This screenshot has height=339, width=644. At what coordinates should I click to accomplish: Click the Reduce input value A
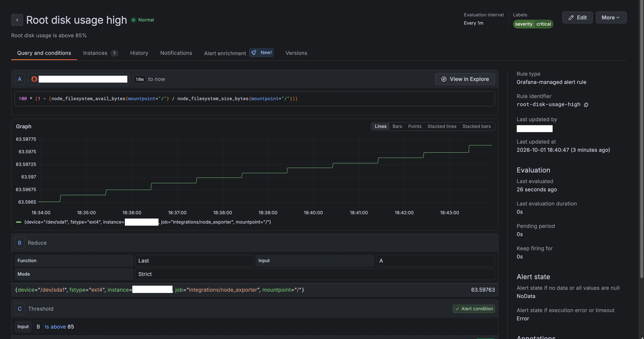pyautogui.click(x=435, y=260)
